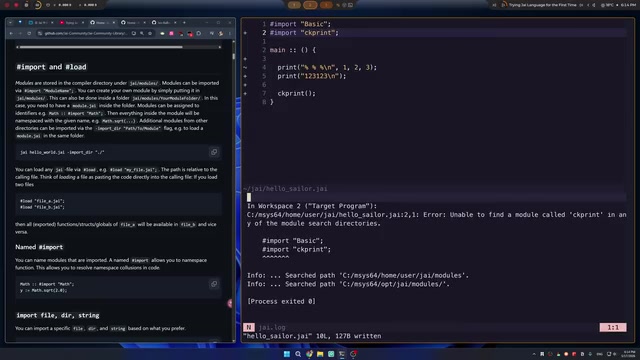Click the "#import and #load" heading
This screenshot has width=640, height=360.
(51, 67)
